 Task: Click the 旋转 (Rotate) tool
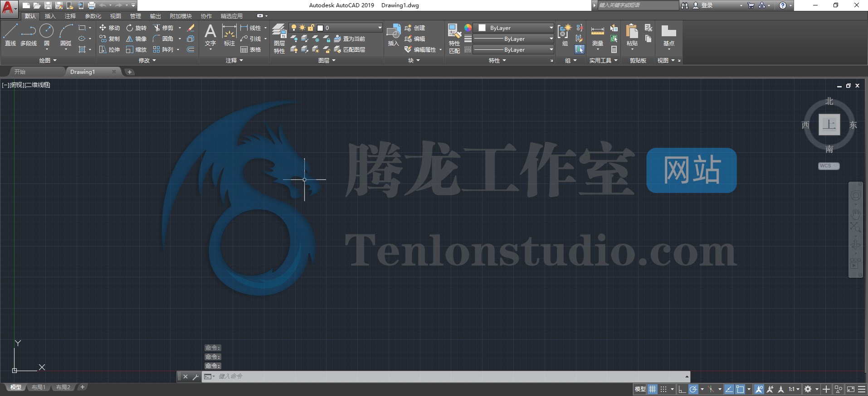(x=136, y=28)
